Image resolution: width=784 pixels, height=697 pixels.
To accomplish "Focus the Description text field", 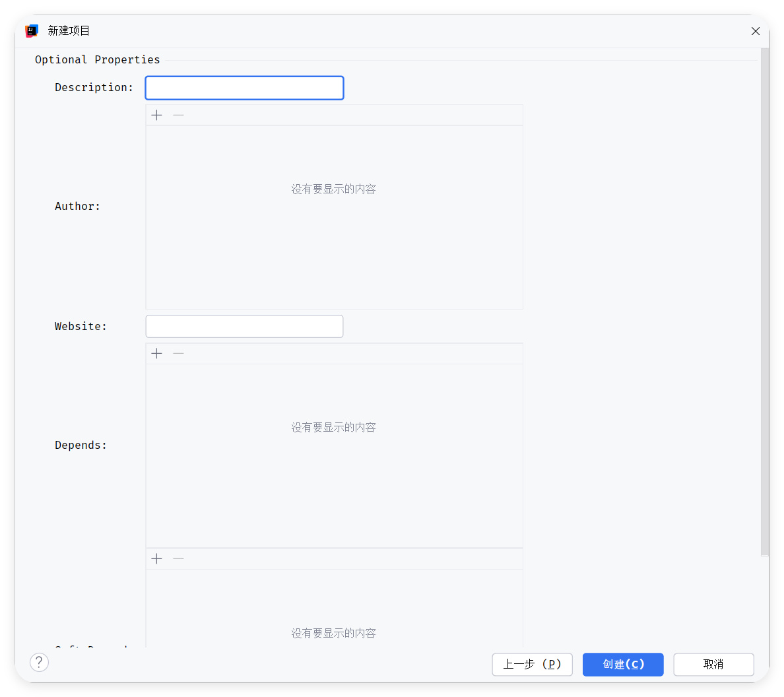I will (x=244, y=88).
